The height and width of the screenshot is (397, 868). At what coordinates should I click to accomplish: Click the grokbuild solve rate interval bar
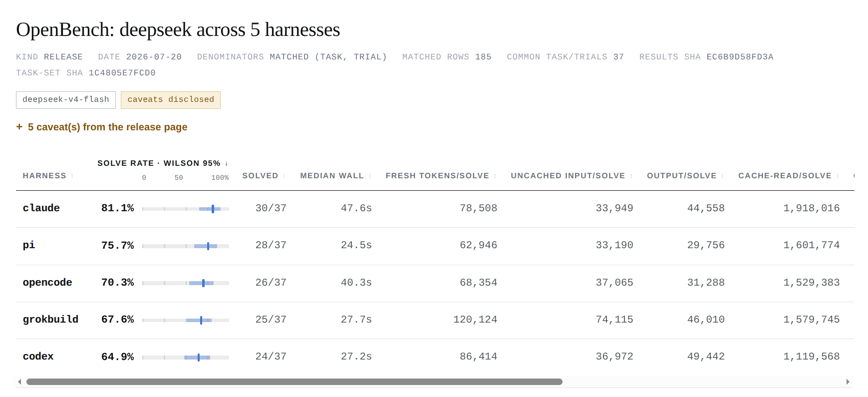(186, 320)
